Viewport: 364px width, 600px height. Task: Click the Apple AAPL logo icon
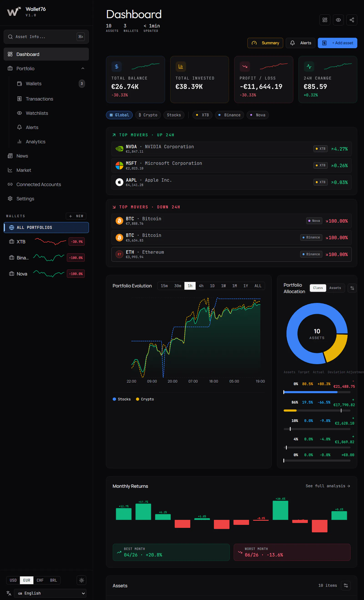[119, 182]
